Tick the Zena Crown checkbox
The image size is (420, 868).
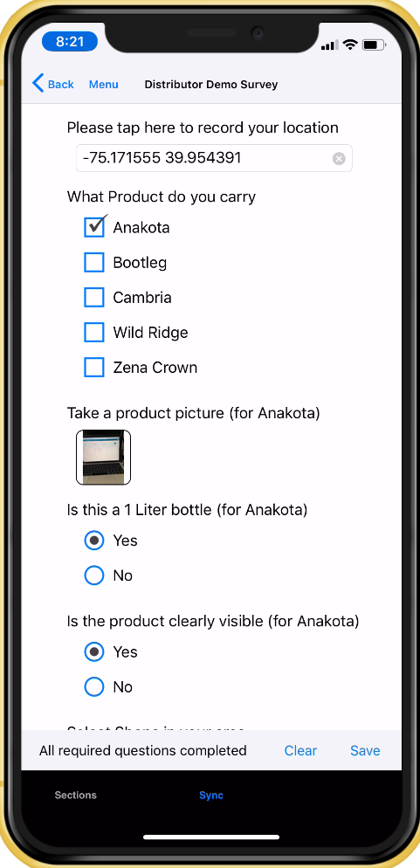94,367
